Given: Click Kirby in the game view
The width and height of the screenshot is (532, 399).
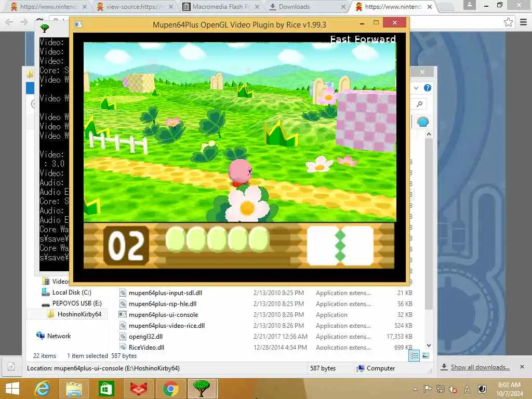Looking at the screenshot, I should point(240,172).
